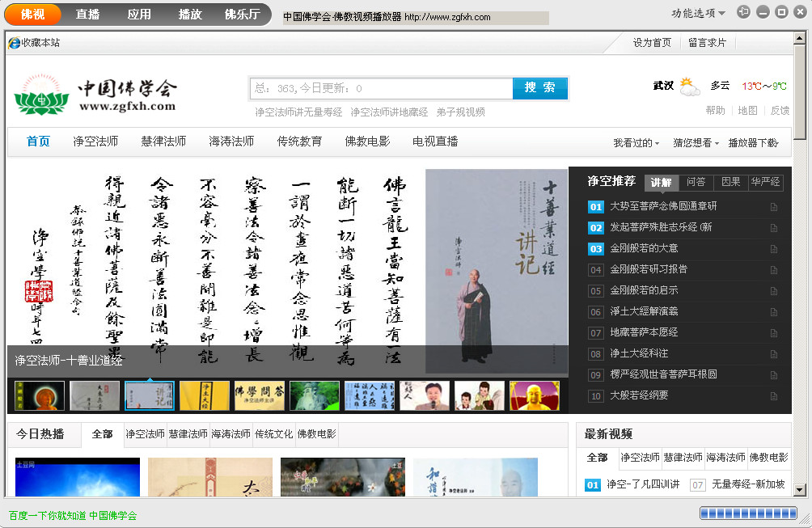The width and height of the screenshot is (812, 528).
Task: Open 楞严经观世音菩萨耳根圆 list entry
Action: 663,375
